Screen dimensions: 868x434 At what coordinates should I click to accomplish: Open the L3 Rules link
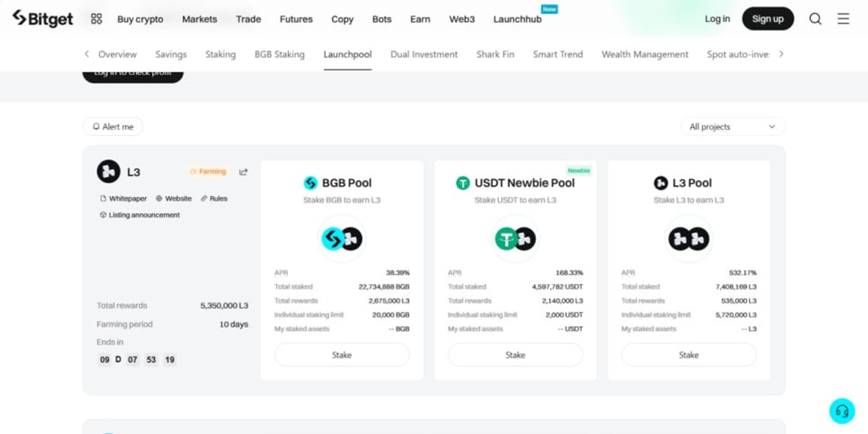click(x=214, y=199)
